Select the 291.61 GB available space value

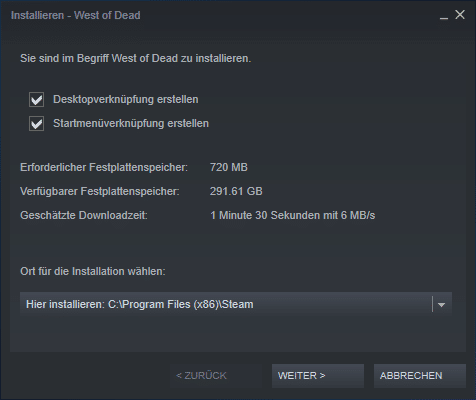tap(236, 191)
